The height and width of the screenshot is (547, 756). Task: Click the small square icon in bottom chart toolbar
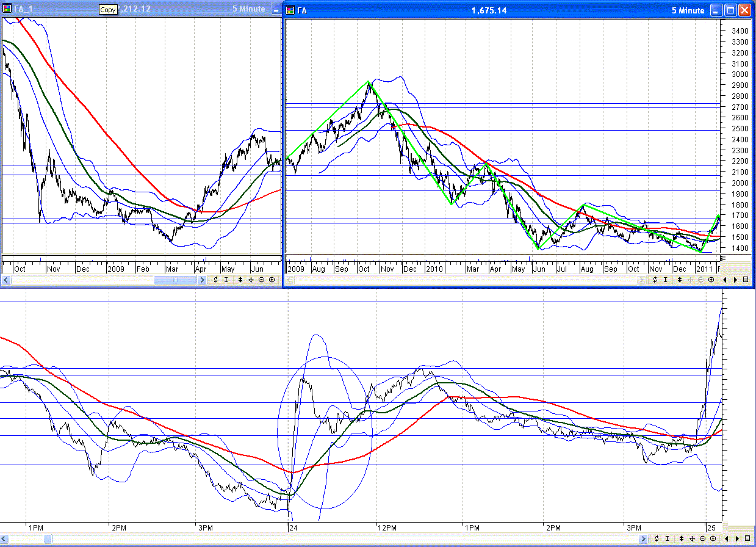(x=746, y=538)
